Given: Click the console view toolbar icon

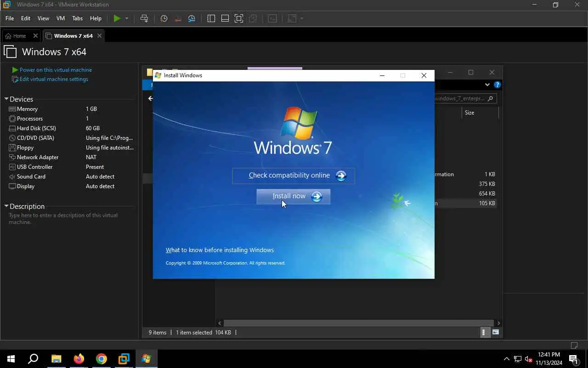Looking at the screenshot, I should (272, 18).
